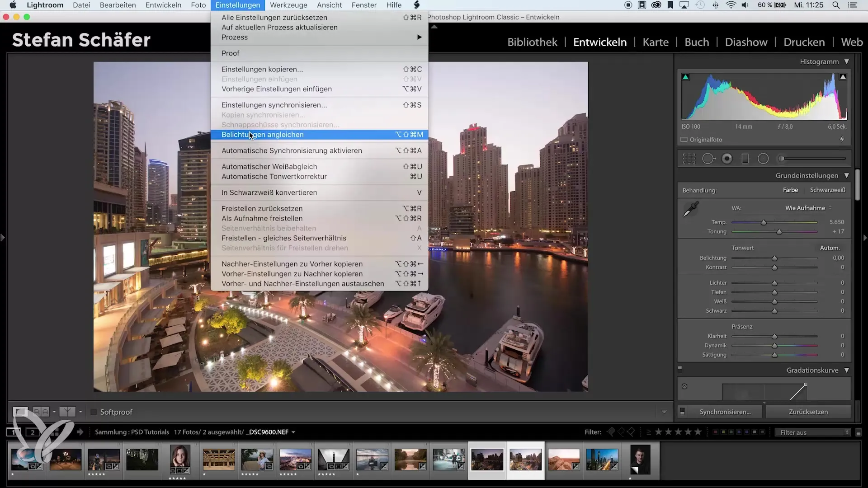
Task: Click the lightning bolt icon beside Originalfoto
Action: click(842, 139)
